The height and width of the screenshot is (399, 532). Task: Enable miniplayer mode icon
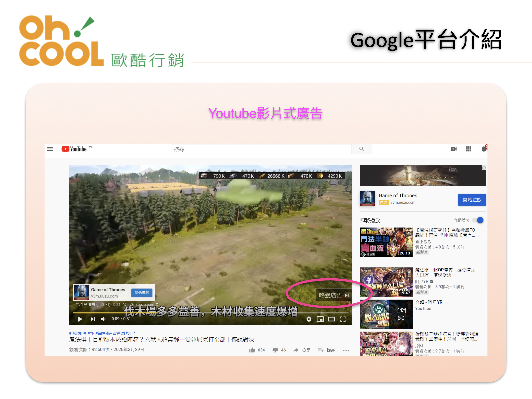[x=320, y=319]
